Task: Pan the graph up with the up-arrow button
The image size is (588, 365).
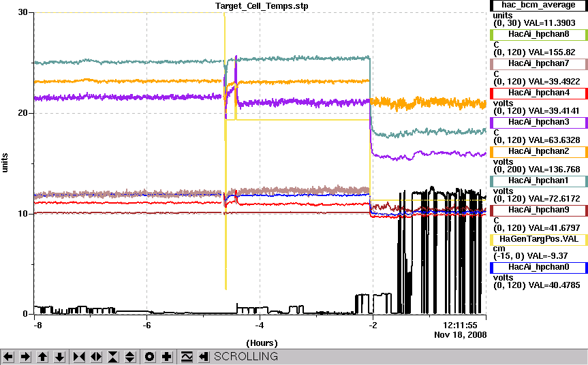Action: pyautogui.click(x=42, y=356)
